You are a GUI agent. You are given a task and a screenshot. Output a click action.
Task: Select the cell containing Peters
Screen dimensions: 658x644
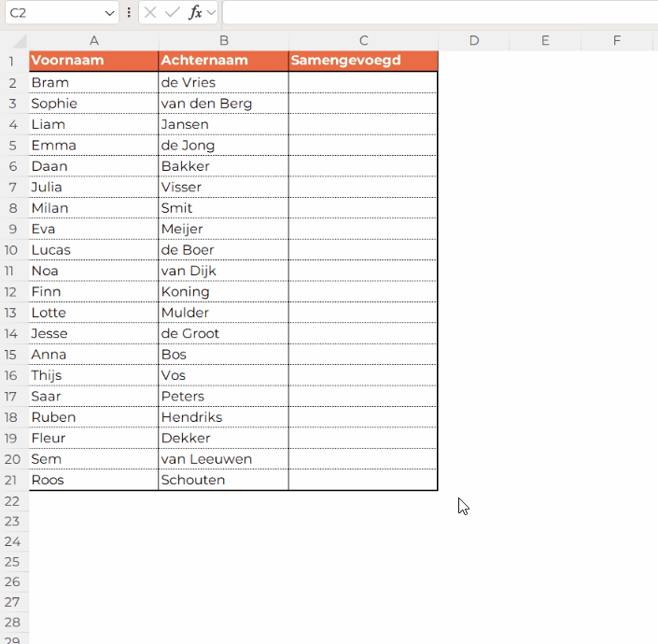(224, 397)
